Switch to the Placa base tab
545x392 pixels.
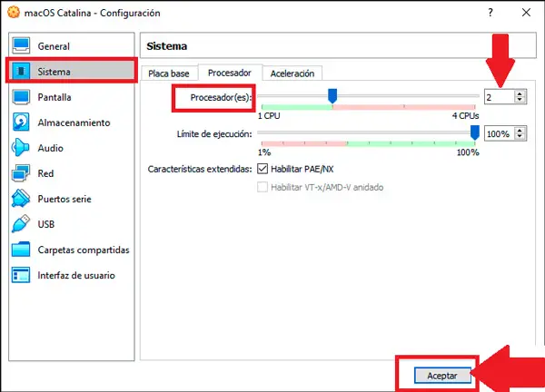point(171,73)
